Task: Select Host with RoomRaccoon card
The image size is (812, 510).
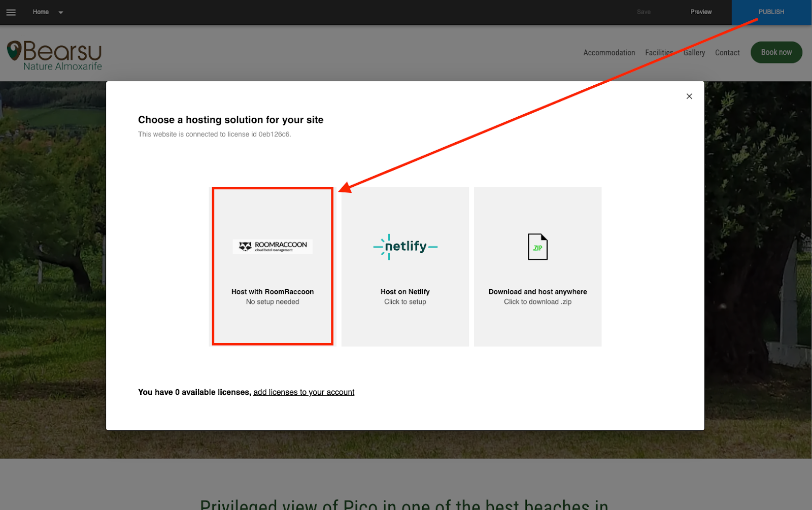Action: click(x=273, y=266)
